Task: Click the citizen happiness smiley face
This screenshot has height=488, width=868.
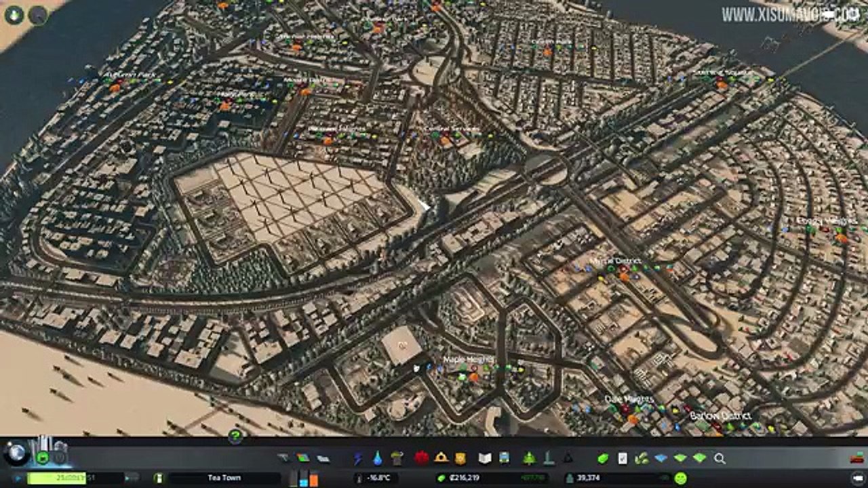Action: (x=680, y=478)
